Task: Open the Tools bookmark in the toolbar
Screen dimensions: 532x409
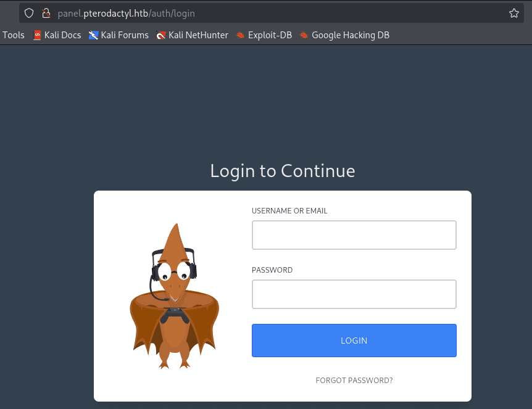Action: tap(14, 35)
